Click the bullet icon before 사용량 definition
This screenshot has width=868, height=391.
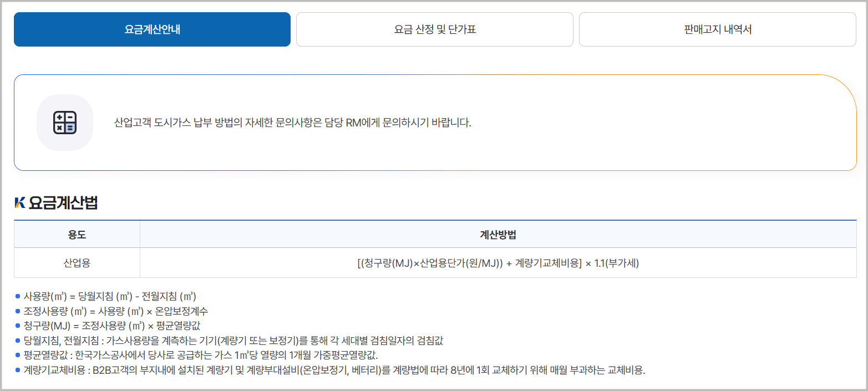(x=17, y=296)
